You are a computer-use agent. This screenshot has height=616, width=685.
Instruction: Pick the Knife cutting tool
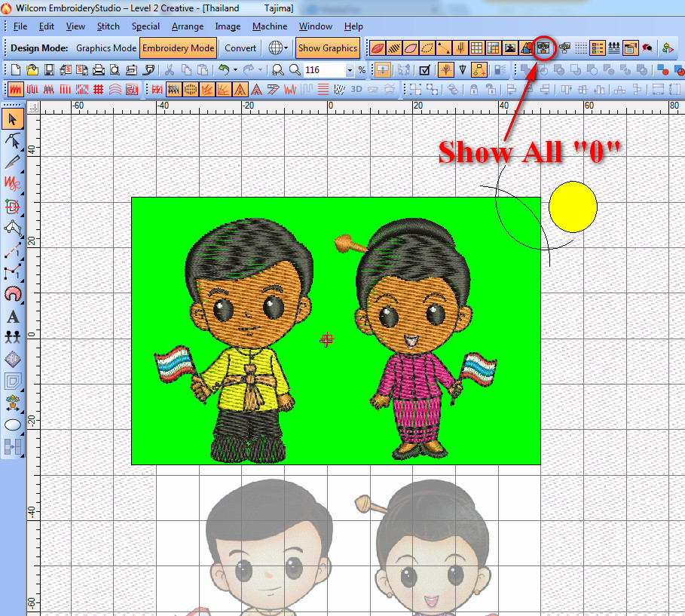13,162
